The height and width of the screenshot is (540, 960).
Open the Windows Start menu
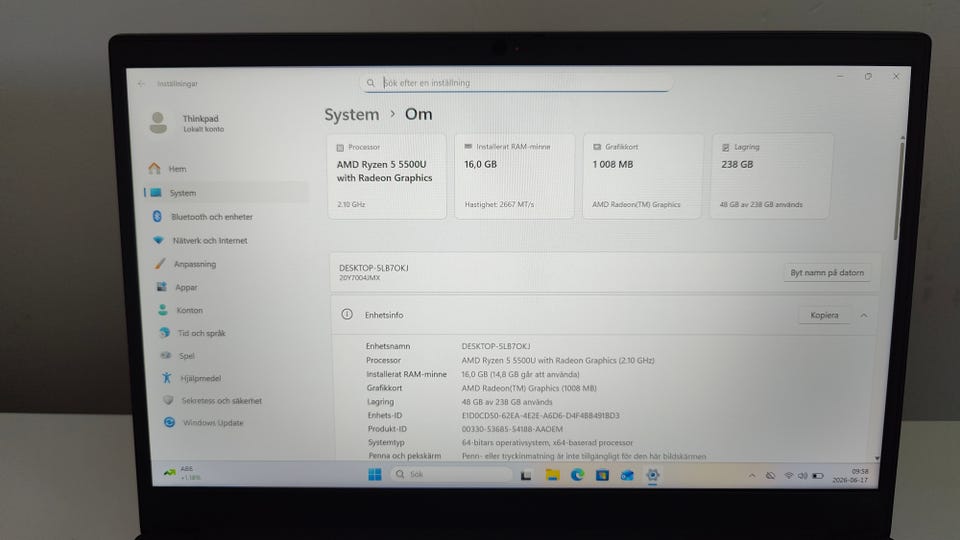375,474
